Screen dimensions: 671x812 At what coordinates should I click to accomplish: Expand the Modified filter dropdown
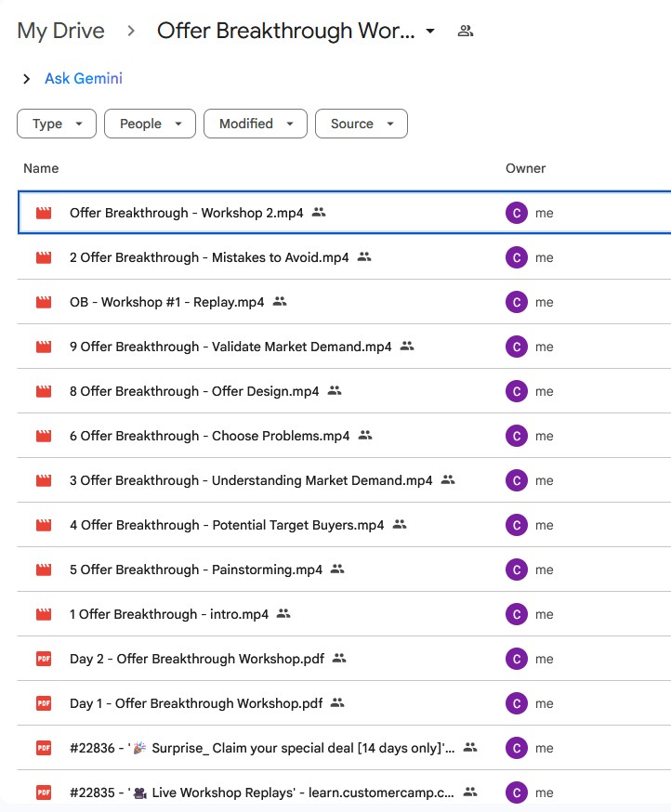(x=256, y=124)
